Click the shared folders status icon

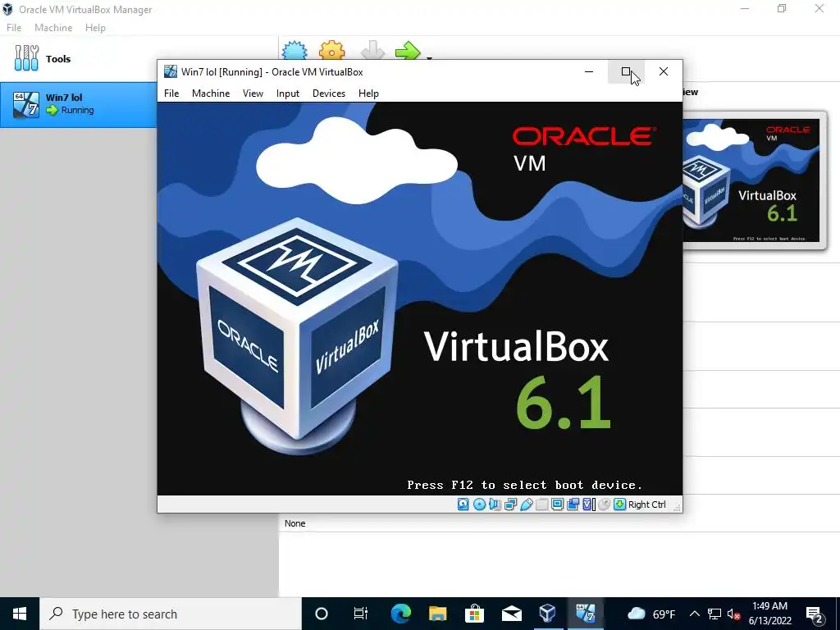pyautogui.click(x=541, y=504)
